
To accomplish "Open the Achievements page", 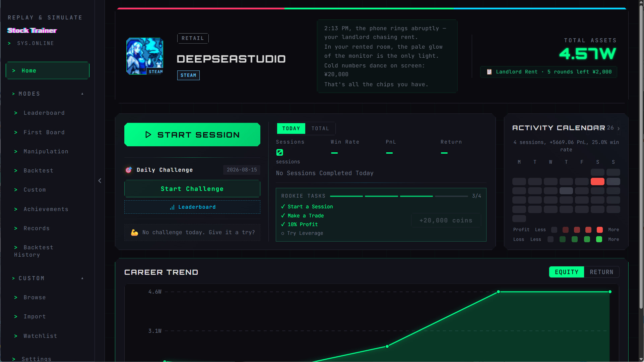I will click(46, 209).
